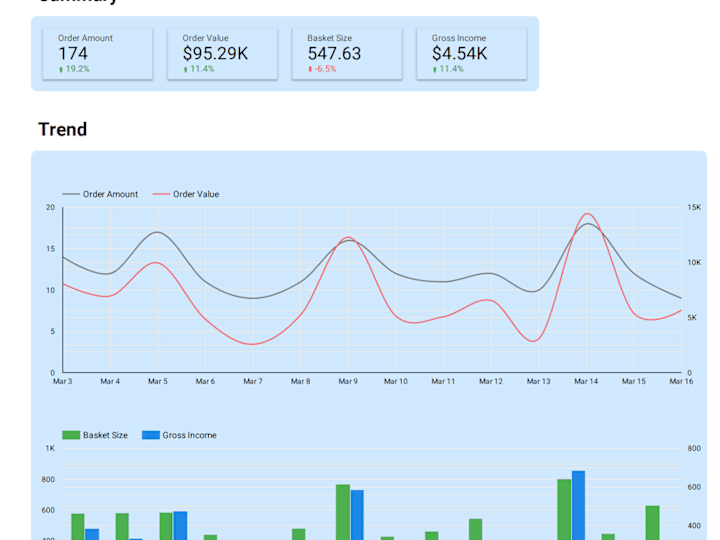
Task: Click the Order Value low point at Mar 7
Action: click(x=253, y=344)
